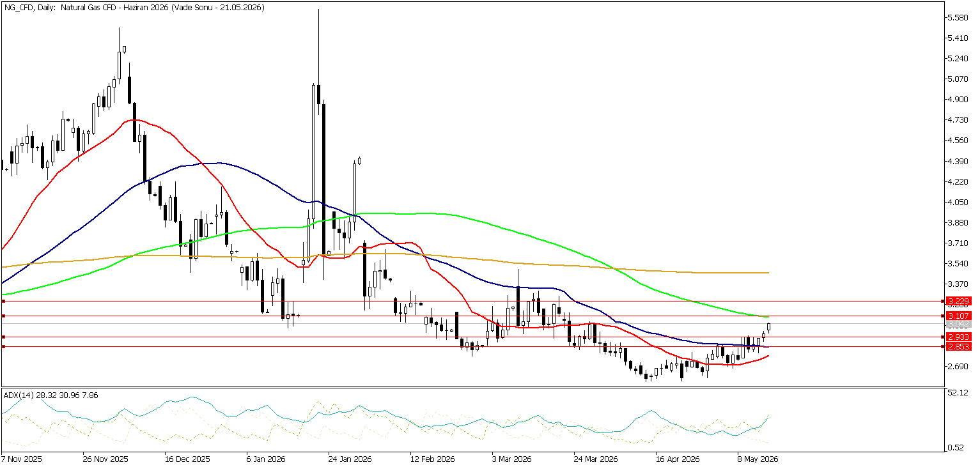Select the 2.933 price level tag
Screen dimensions: 980x467
(959, 337)
